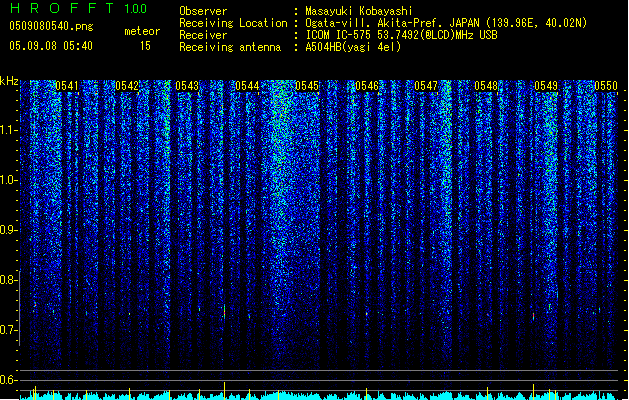Screen dimensions: 629x400
Task: Click the 0547 time marker
Action: tap(426, 86)
